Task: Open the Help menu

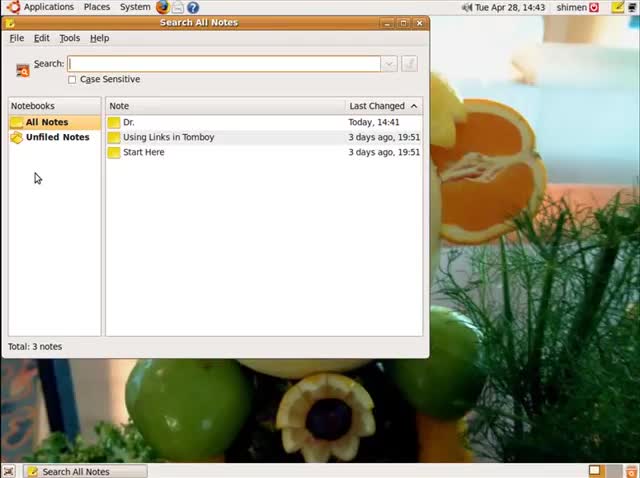Action: [x=100, y=38]
